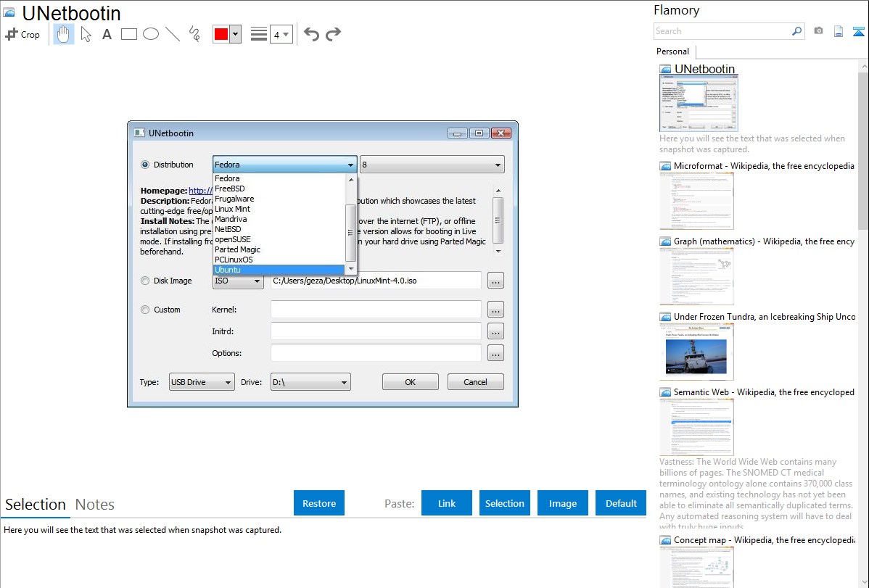Open the UNetbootin snapshot thumbnail
Screen dimensions: 869x588
click(699, 103)
